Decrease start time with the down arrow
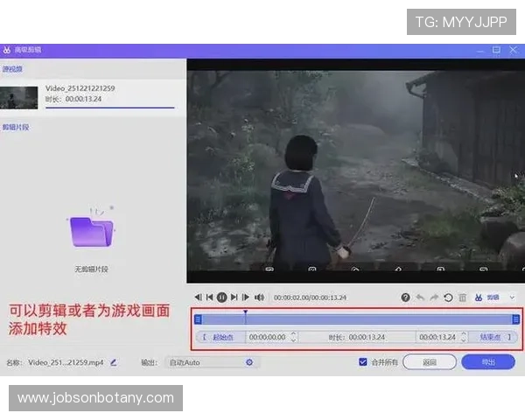The image size is (525, 420). point(294,340)
